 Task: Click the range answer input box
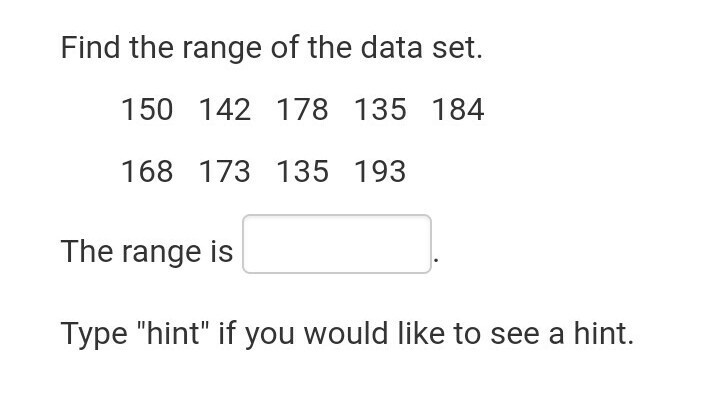coord(337,244)
